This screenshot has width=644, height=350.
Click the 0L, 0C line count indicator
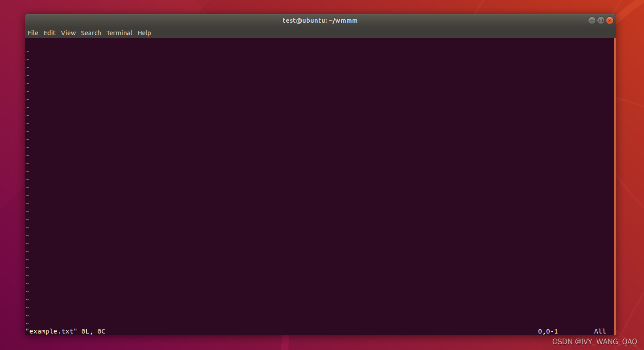click(93, 331)
